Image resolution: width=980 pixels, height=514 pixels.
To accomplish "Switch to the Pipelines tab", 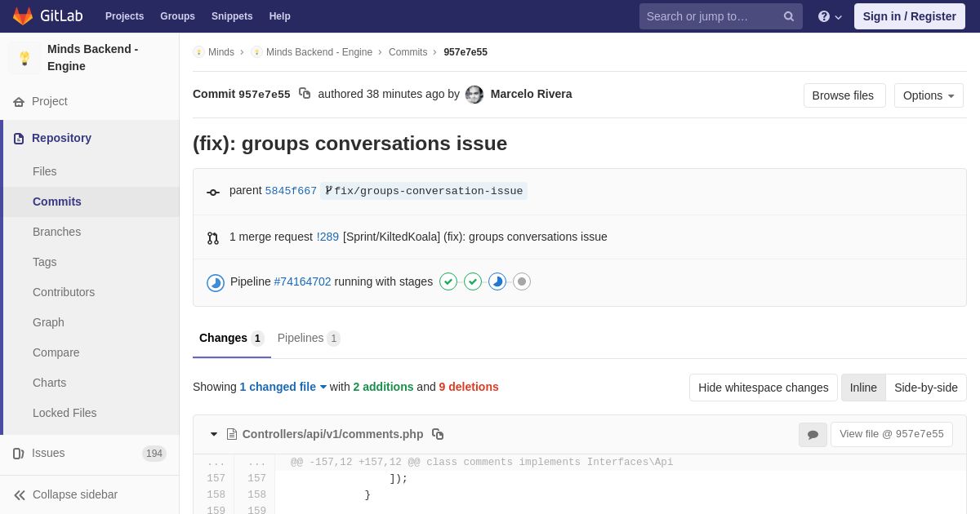I will (x=308, y=338).
